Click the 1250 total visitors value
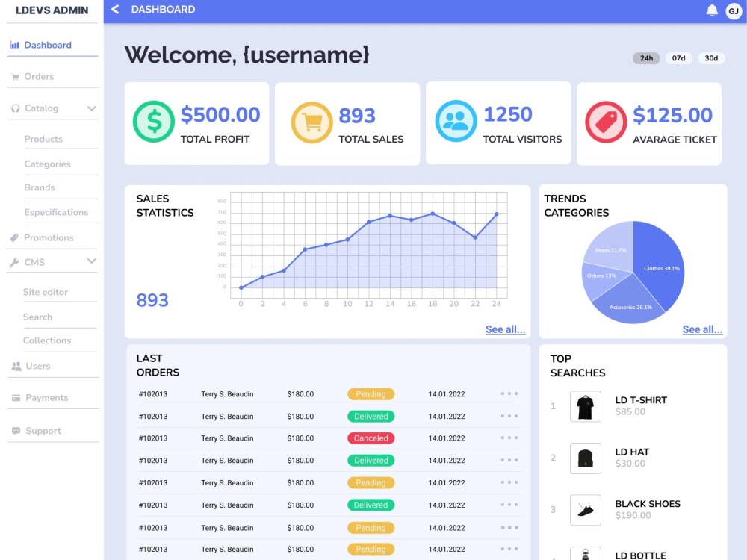The height and width of the screenshot is (560, 747). (508, 114)
